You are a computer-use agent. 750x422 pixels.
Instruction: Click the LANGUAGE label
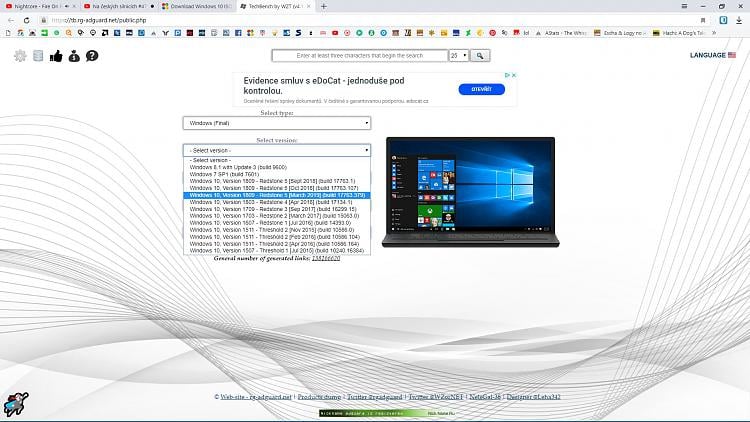coord(707,55)
